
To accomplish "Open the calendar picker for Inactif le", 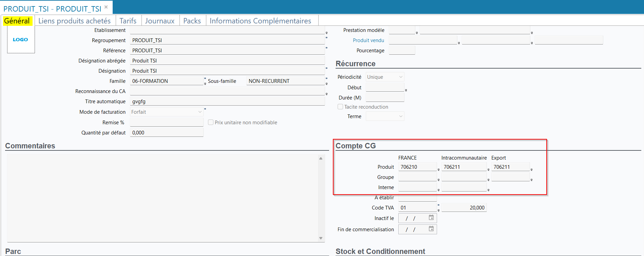I will click(x=431, y=218).
